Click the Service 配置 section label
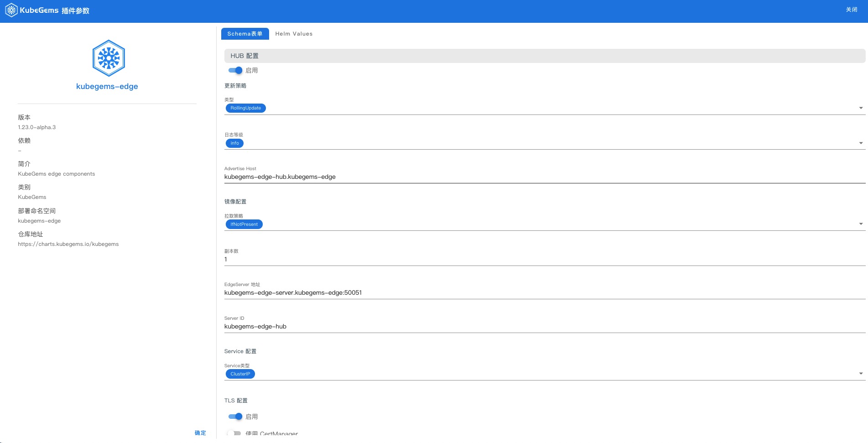 pyautogui.click(x=240, y=351)
